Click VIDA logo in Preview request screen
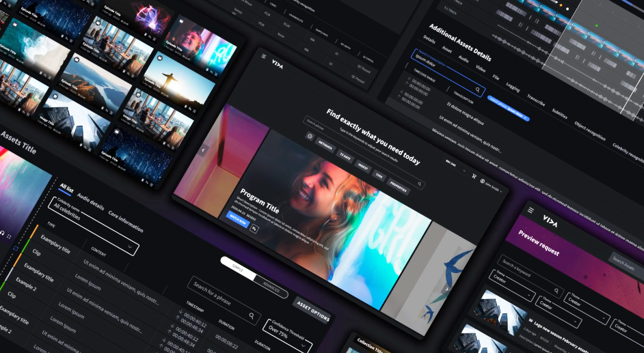This screenshot has width=644, height=353. point(550,221)
